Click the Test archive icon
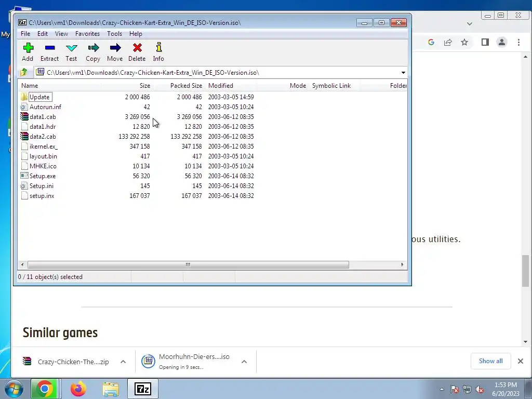Image resolution: width=532 pixels, height=399 pixels. tap(72, 48)
